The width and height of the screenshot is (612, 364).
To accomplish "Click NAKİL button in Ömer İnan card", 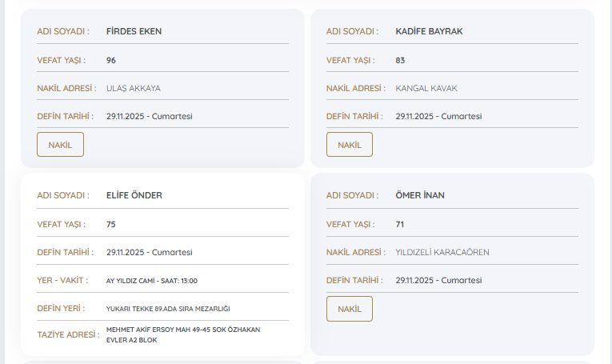I will coord(350,309).
